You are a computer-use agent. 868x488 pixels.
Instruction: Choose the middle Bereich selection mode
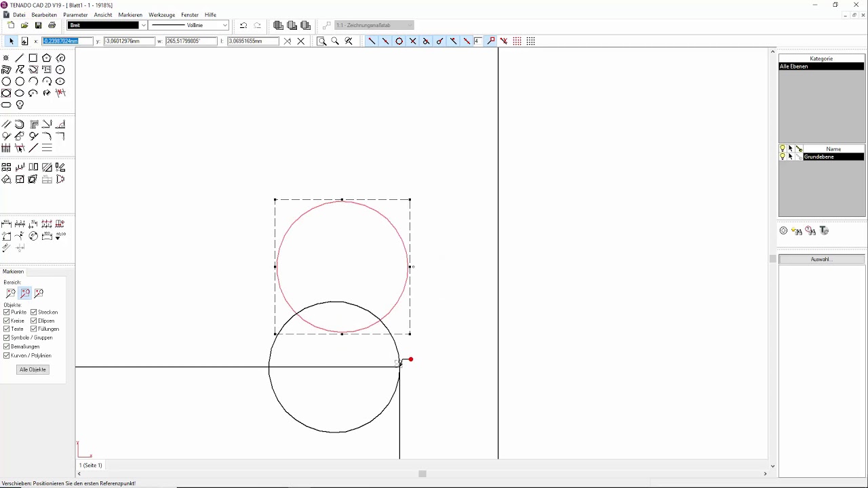click(x=25, y=293)
